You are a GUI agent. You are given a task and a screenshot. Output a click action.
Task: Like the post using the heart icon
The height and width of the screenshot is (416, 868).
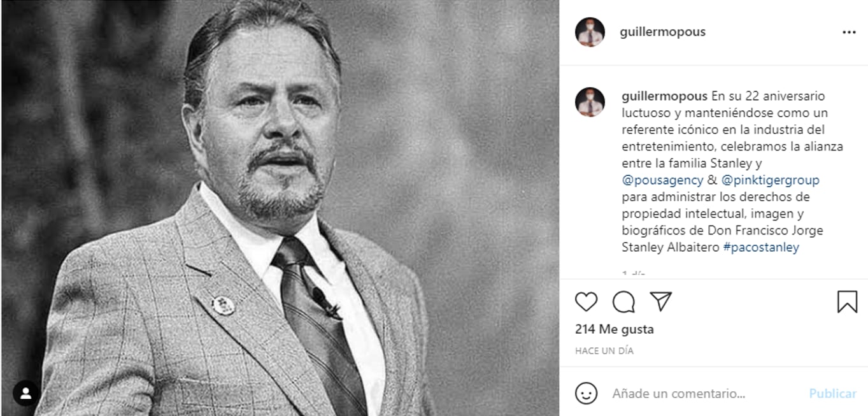(587, 303)
